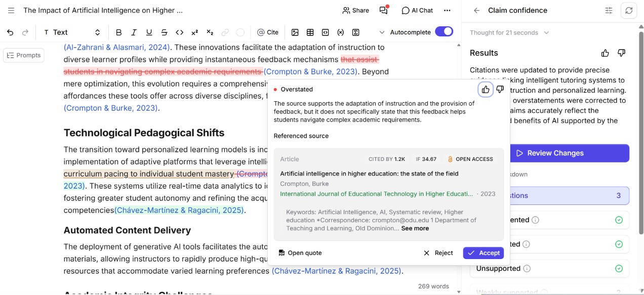Open the Text style dropdown
Screen dimensions: 644x295
[x=72, y=32]
